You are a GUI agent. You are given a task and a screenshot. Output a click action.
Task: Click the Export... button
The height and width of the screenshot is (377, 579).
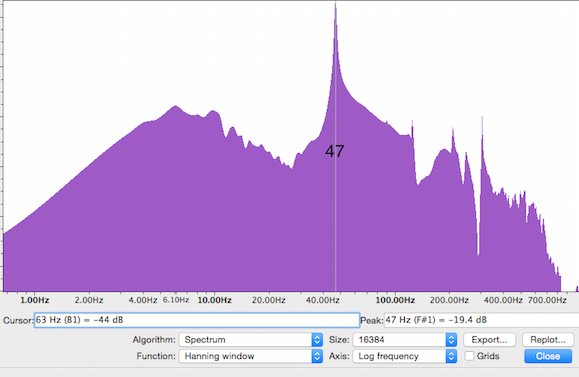coord(489,340)
